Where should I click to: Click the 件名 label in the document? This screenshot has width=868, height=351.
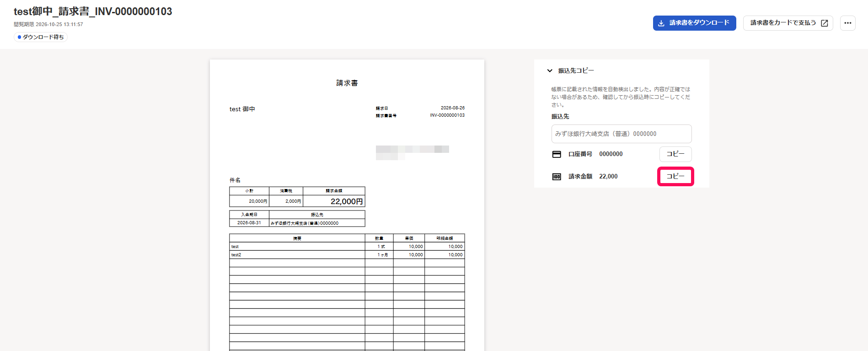(x=235, y=180)
